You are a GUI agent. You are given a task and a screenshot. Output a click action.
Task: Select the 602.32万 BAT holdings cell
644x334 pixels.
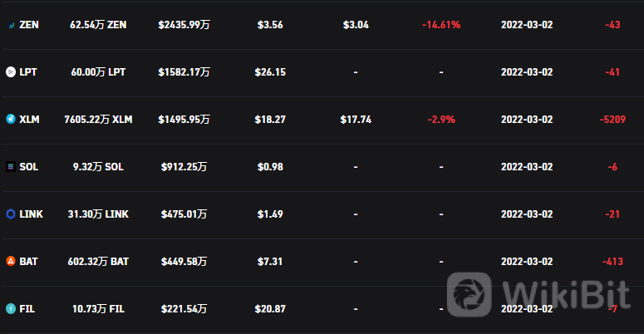(98, 261)
